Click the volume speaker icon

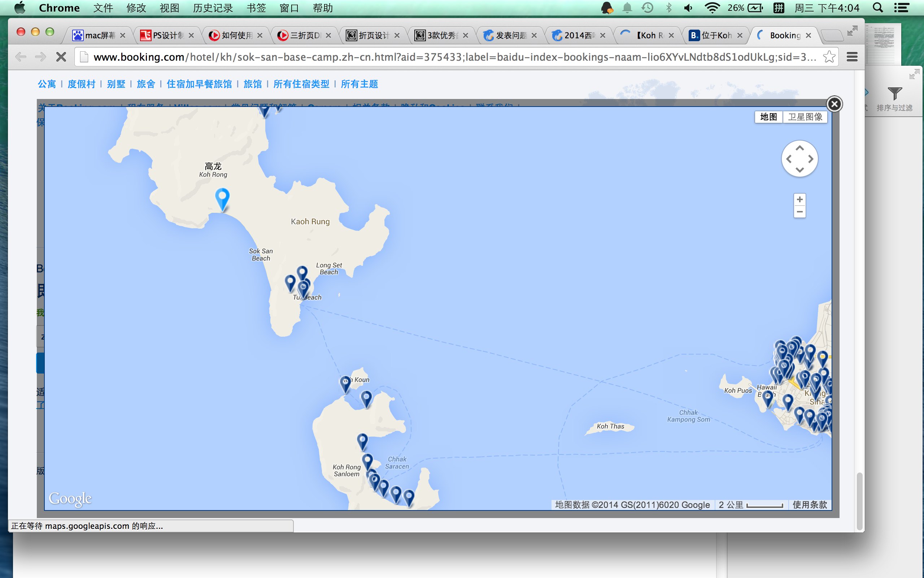pyautogui.click(x=688, y=8)
